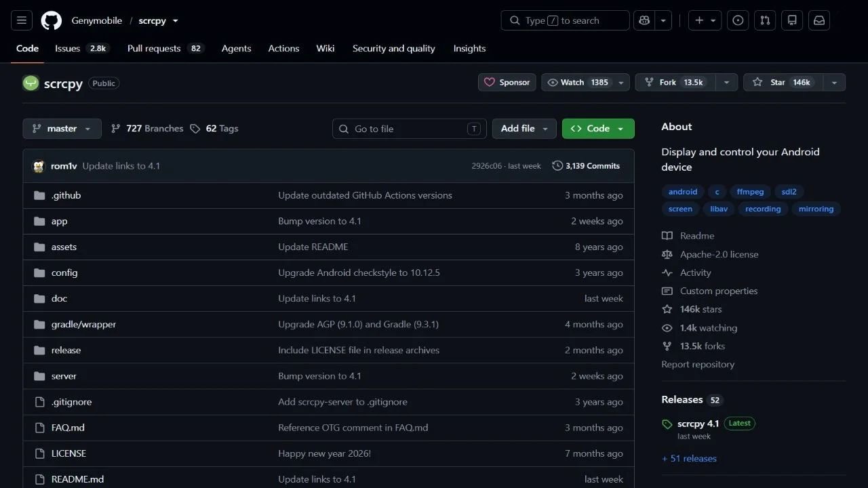Click the scale icon beside Apache-2.0 license
Screen dimensions: 868x488
tap(667, 254)
